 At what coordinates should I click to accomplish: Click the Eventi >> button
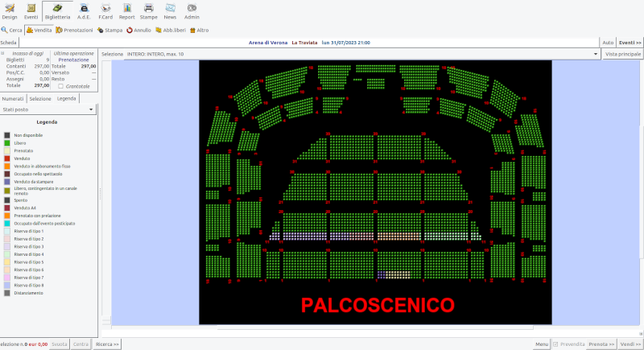630,43
